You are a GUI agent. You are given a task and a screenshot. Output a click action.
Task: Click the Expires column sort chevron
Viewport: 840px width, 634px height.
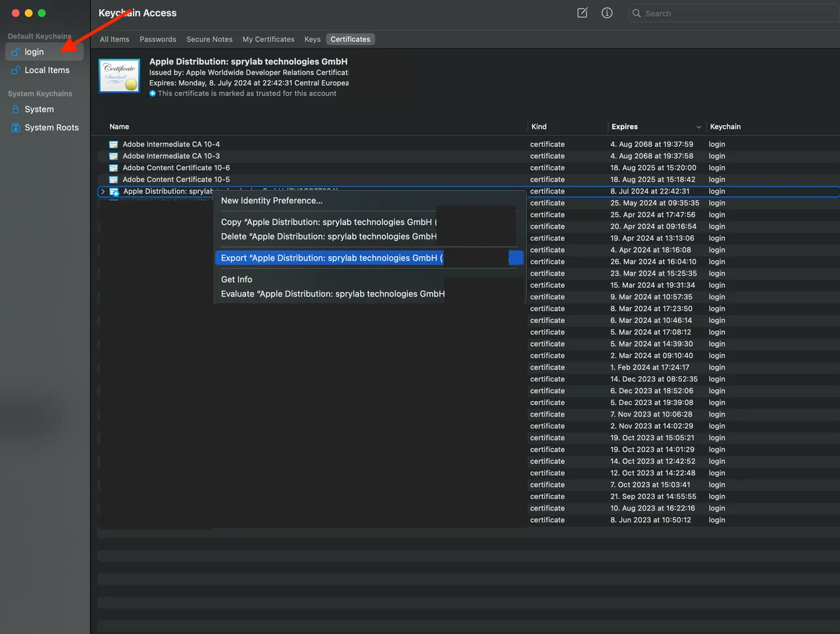(x=698, y=126)
